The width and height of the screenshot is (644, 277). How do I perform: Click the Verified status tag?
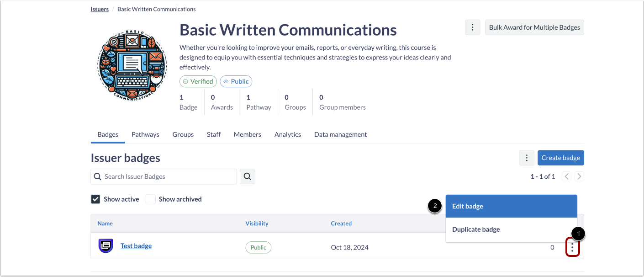(198, 81)
